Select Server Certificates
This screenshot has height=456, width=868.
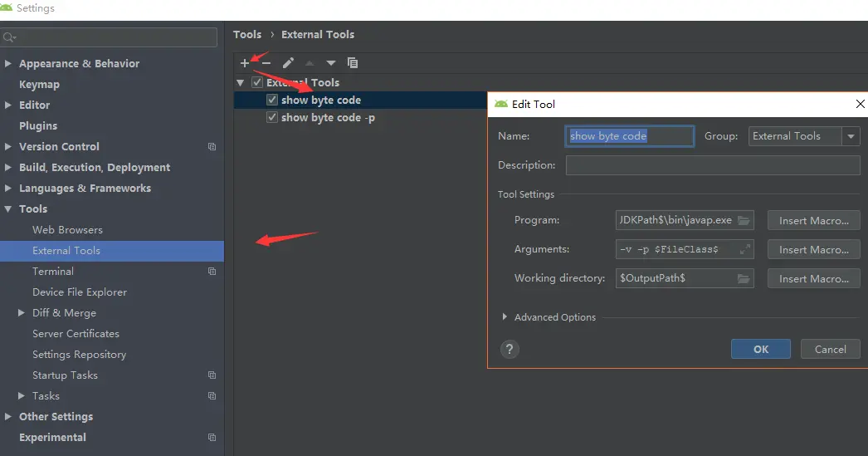[x=76, y=334]
